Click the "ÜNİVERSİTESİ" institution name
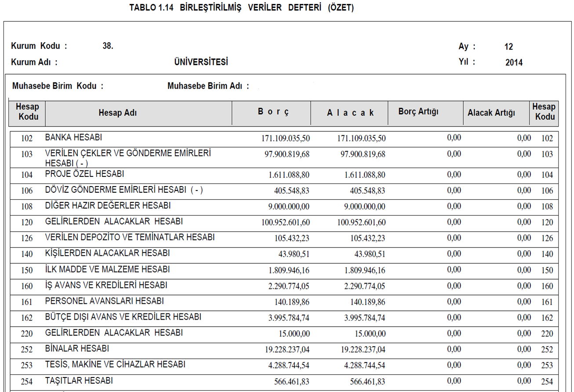The height and width of the screenshot is (392, 574). tap(201, 62)
